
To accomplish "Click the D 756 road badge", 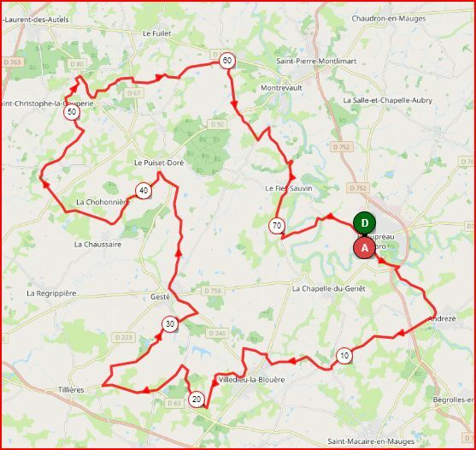I will coord(213,291).
